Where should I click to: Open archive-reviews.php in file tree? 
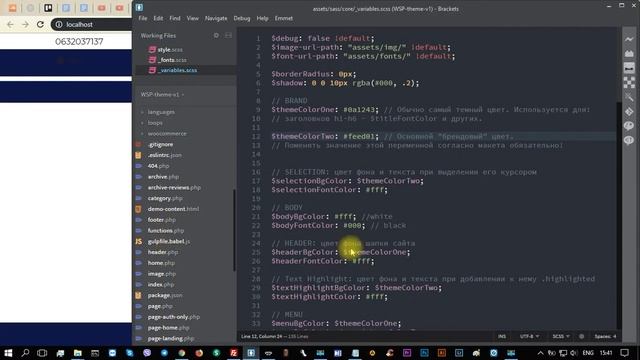(x=174, y=187)
